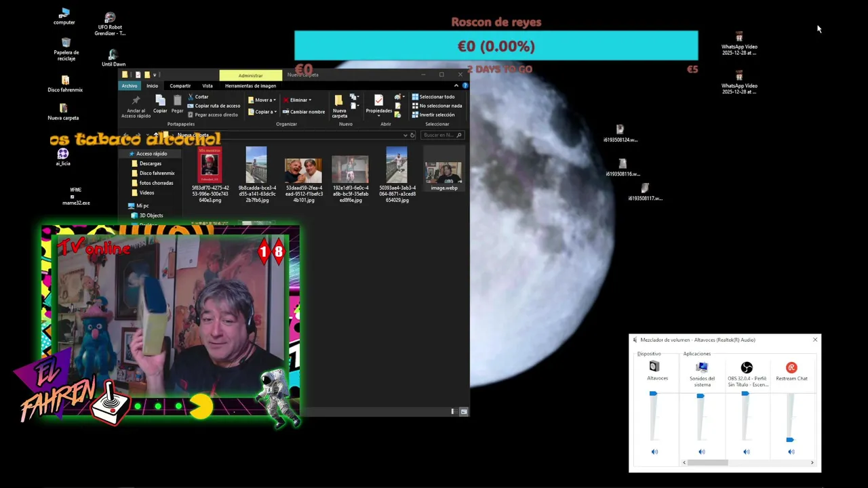Open Papelera de reciclaje on desktop

tap(66, 49)
